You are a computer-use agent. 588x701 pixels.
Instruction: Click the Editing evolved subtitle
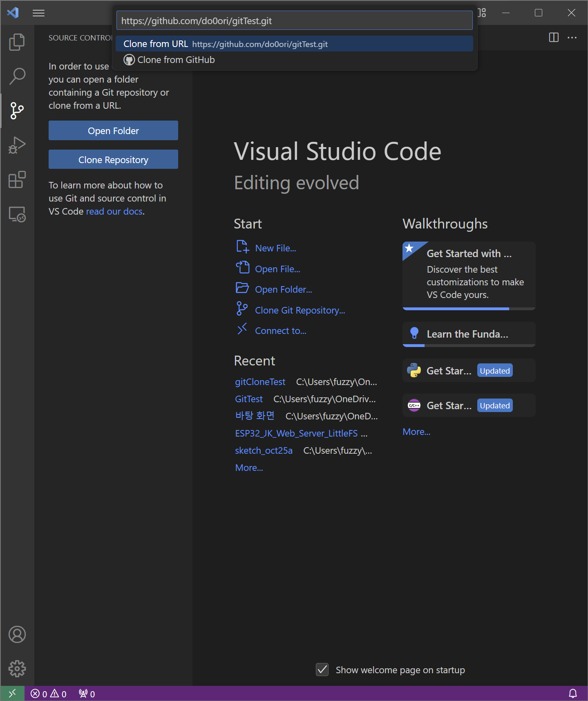coord(296,183)
